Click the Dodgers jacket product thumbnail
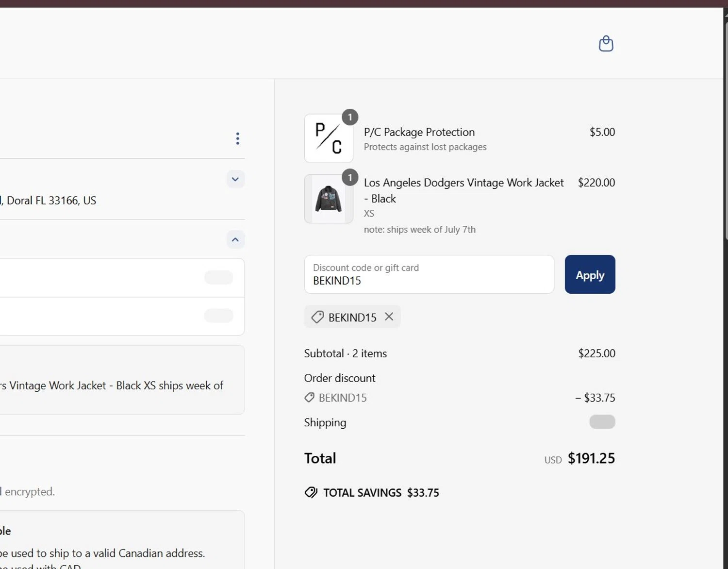Screen dimensions: 728x569 pyautogui.click(x=329, y=199)
